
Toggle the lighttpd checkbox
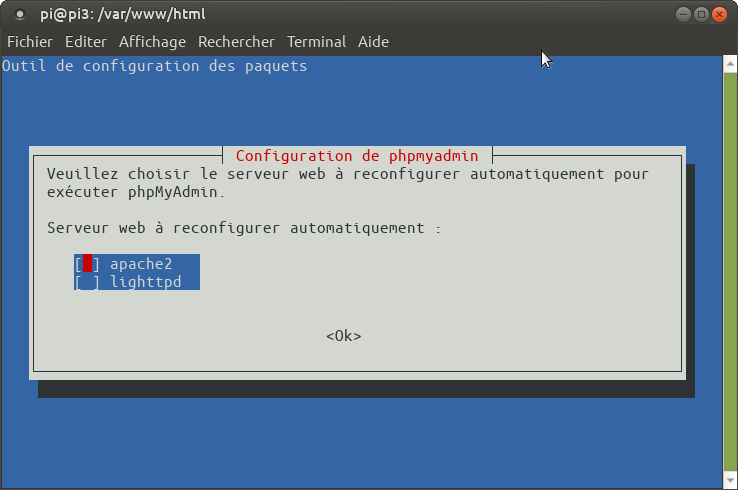(88, 282)
